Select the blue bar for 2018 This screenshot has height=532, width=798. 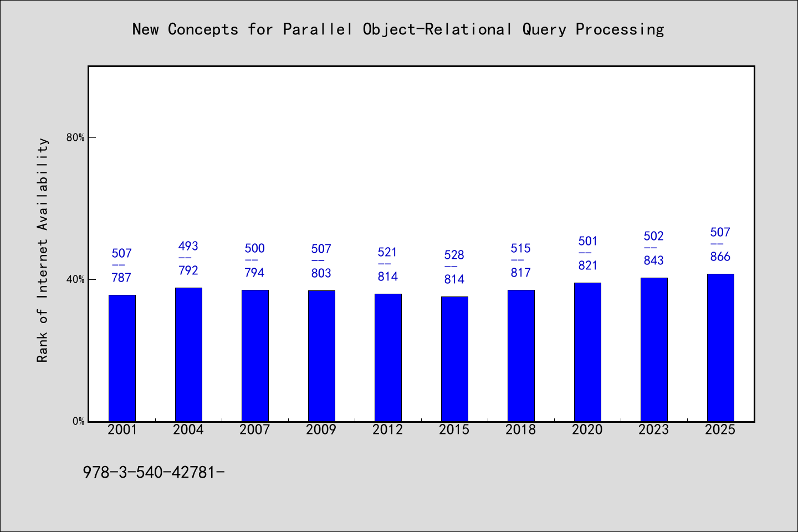(521, 356)
